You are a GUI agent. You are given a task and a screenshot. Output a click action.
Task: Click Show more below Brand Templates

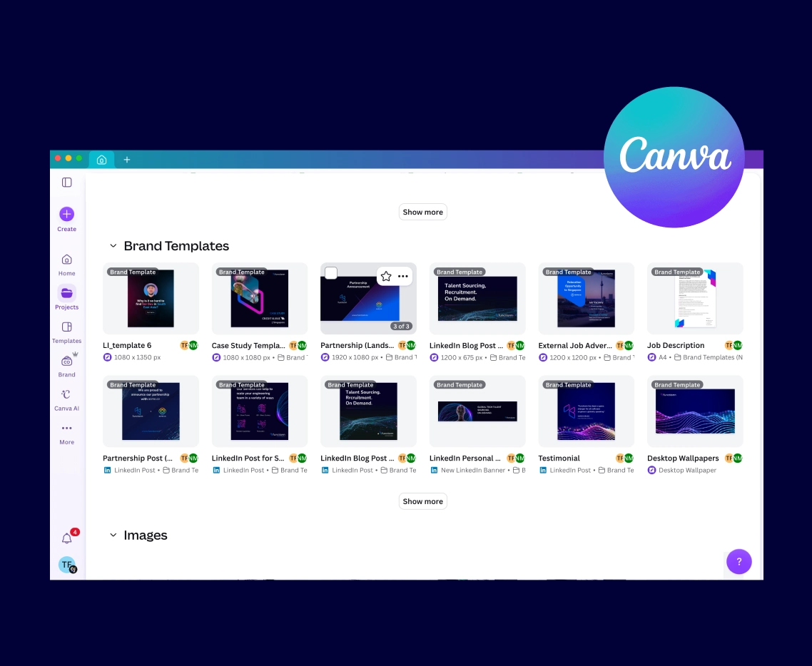tap(422, 501)
